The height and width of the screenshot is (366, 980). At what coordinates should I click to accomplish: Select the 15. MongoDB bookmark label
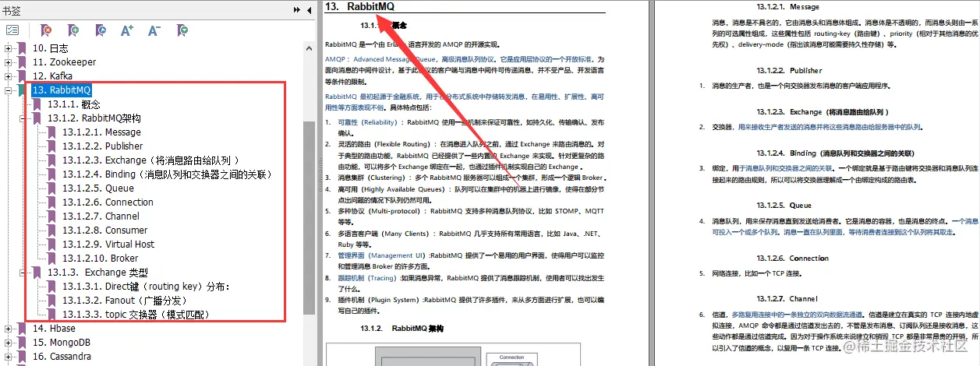(x=61, y=343)
